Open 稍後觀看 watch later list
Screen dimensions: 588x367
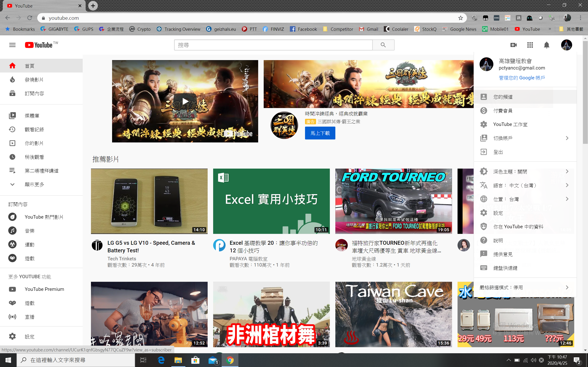coord(34,157)
